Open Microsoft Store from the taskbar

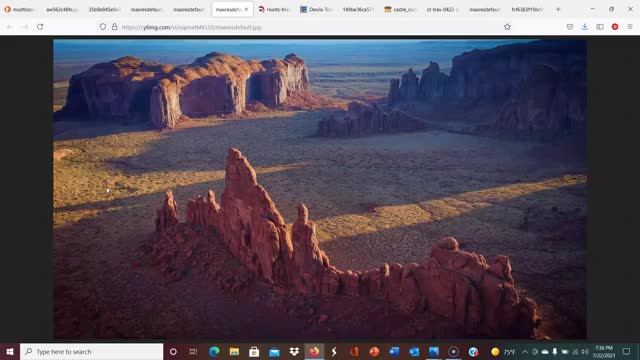pos(254,351)
